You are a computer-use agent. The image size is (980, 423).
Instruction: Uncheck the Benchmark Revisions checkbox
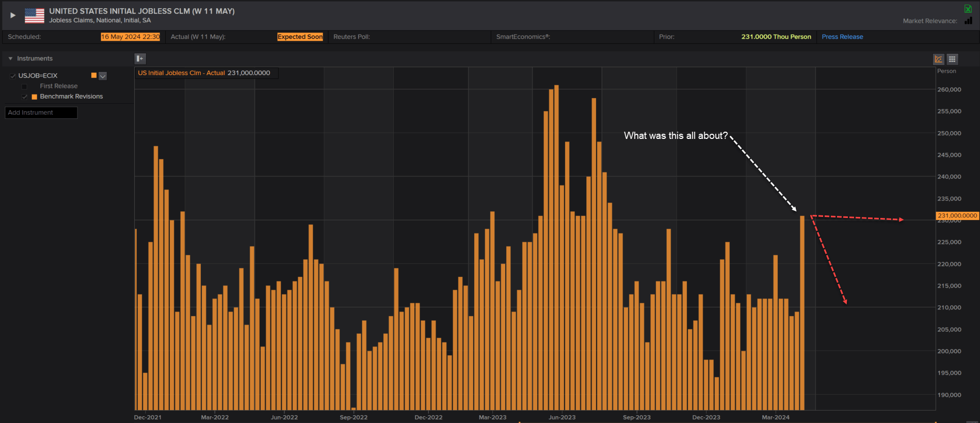24,97
